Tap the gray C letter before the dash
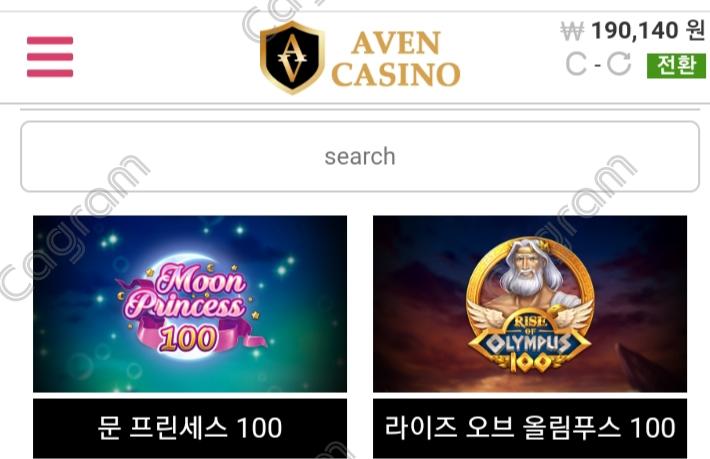Screen dimensions: 710x459 (576, 64)
